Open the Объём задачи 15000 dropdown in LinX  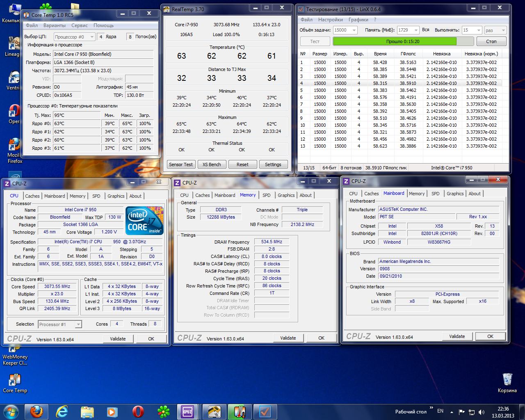point(354,30)
